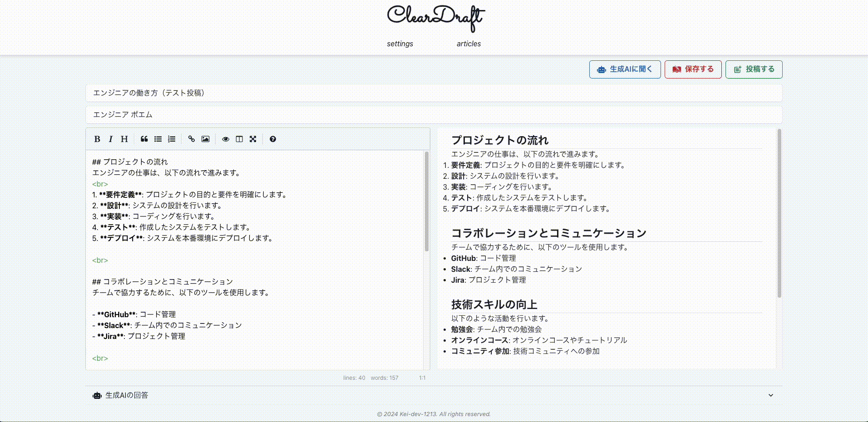Image resolution: width=868 pixels, height=422 pixels.
Task: Click the footer copyright text
Action: coord(434,414)
